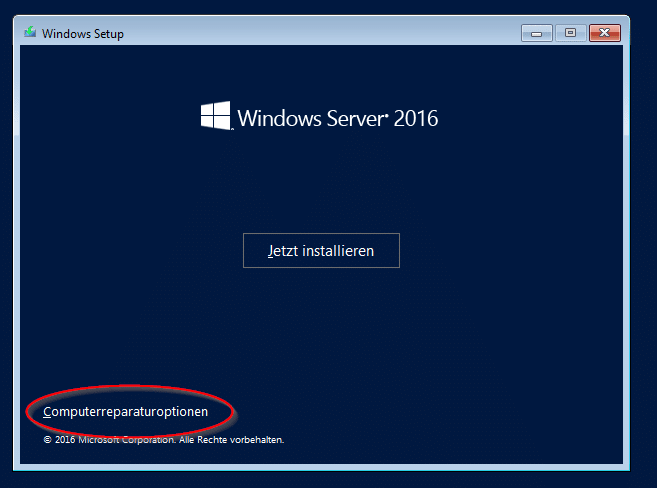The height and width of the screenshot is (488, 657).
Task: Open the Computerreparaturoptionen link
Action: 125,412
